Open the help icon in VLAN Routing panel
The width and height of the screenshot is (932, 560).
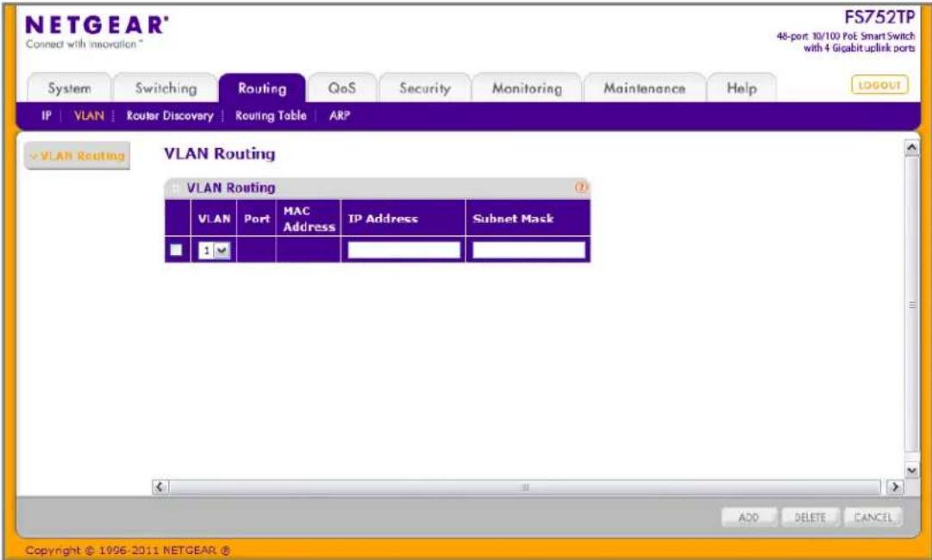[581, 188]
